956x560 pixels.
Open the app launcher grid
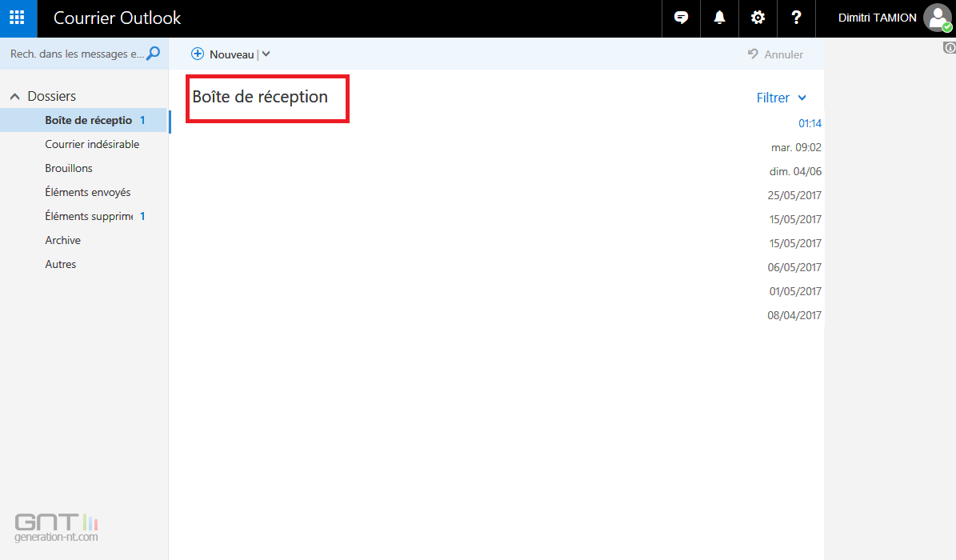coord(18,18)
